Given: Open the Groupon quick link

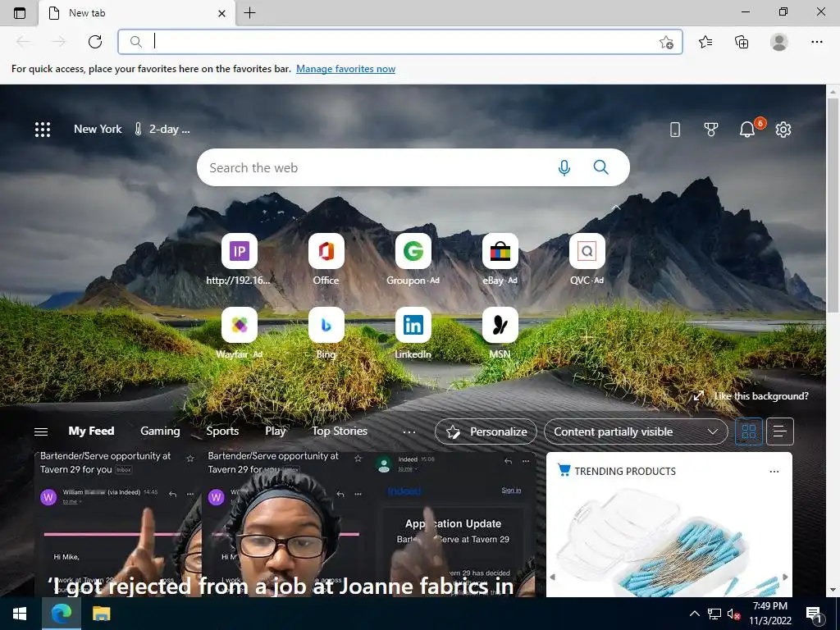Looking at the screenshot, I should (413, 259).
